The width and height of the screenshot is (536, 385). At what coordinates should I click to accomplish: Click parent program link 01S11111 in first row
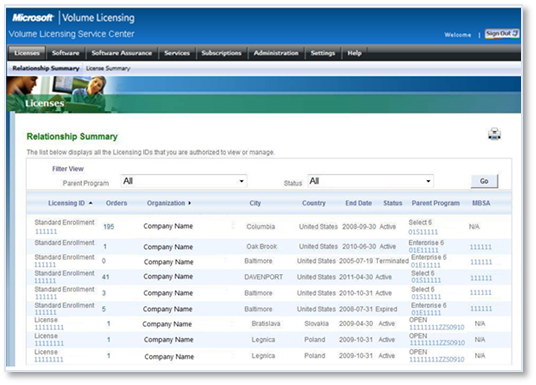pyautogui.click(x=423, y=232)
